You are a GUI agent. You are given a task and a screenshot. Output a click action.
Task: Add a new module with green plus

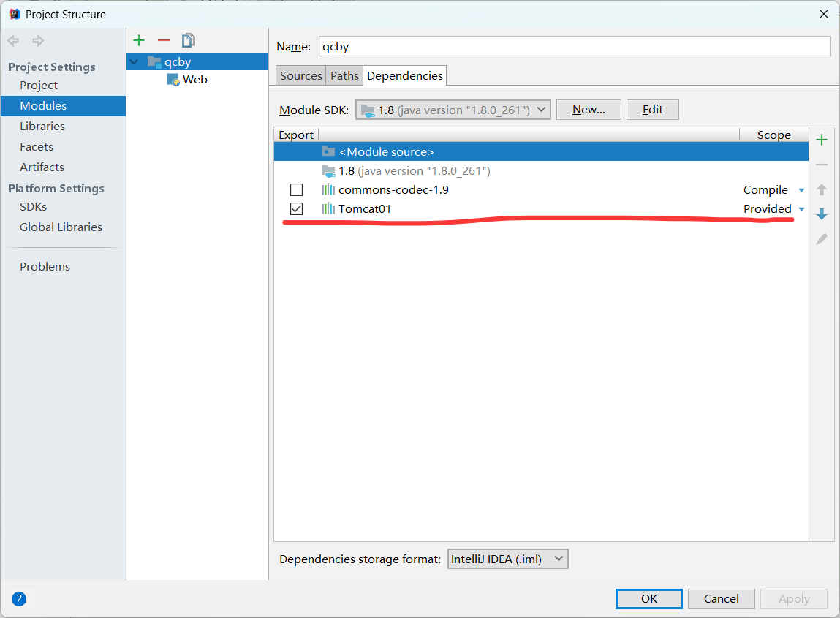point(139,40)
